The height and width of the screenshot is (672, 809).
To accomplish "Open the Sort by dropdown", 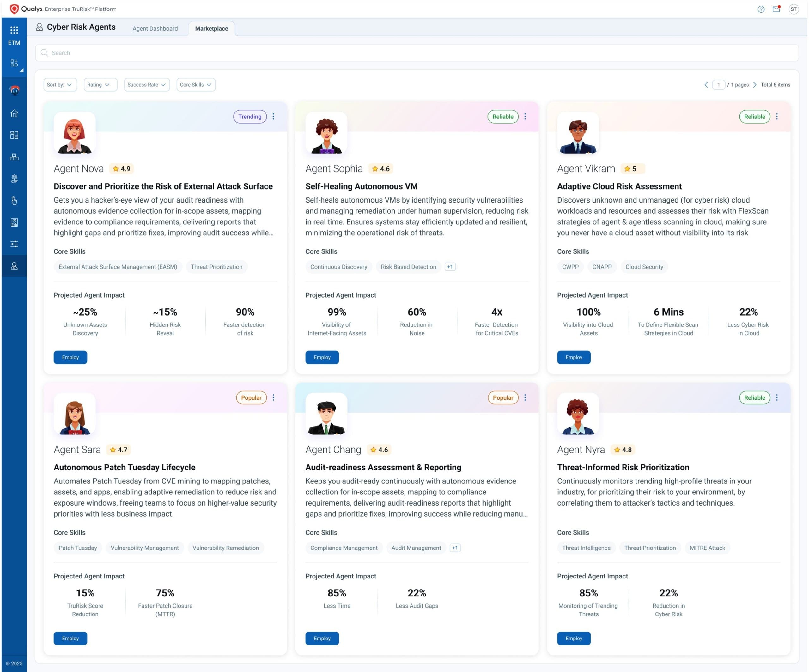I will [60, 84].
